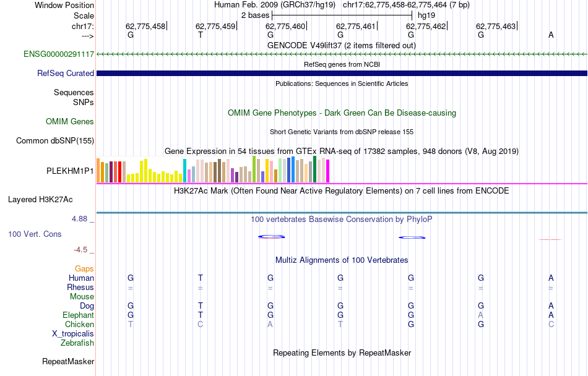The image size is (588, 376).
Task: Click the Elephant species row label
Action: [79, 315]
